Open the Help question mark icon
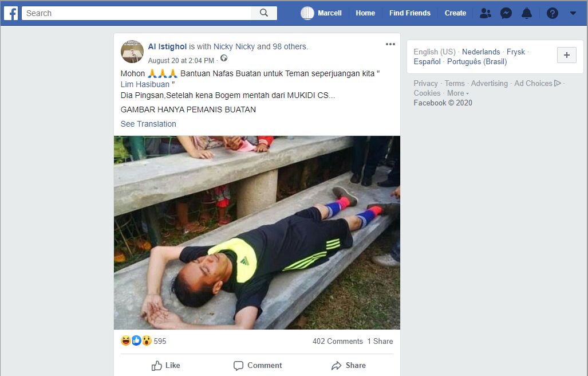The width and height of the screenshot is (588, 376). [552, 13]
